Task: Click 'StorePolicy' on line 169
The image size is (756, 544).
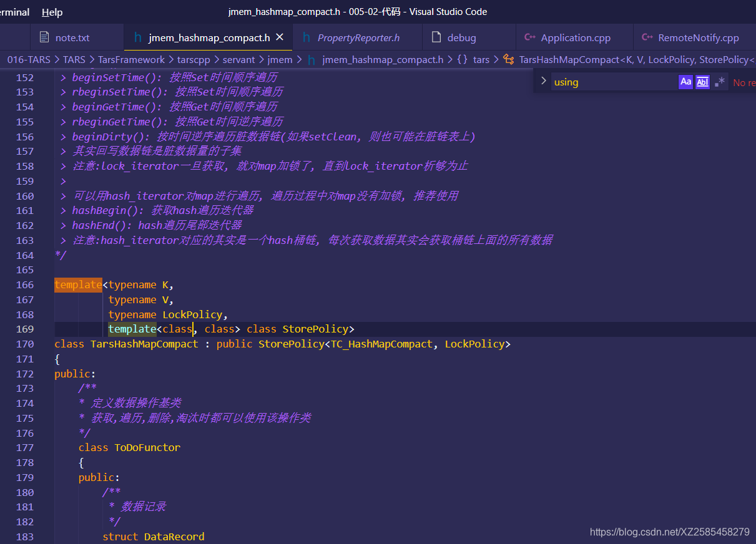Action: coord(315,329)
